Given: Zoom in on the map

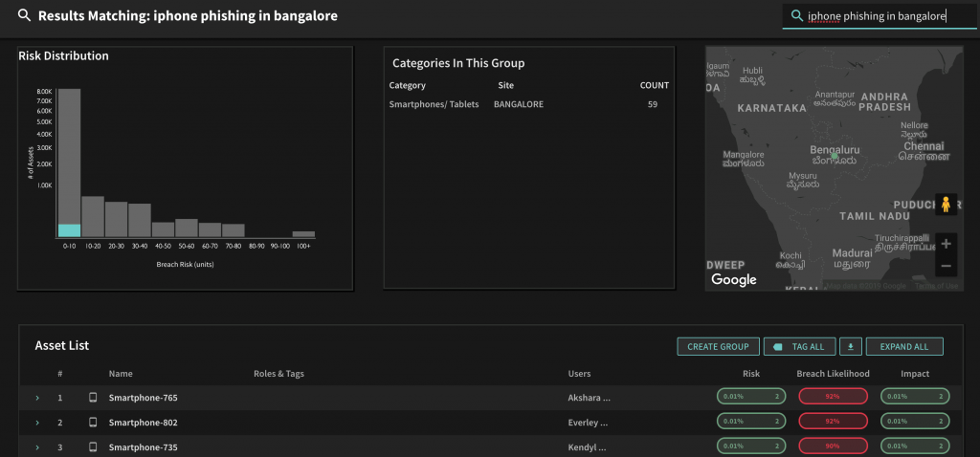Looking at the screenshot, I should 946,244.
